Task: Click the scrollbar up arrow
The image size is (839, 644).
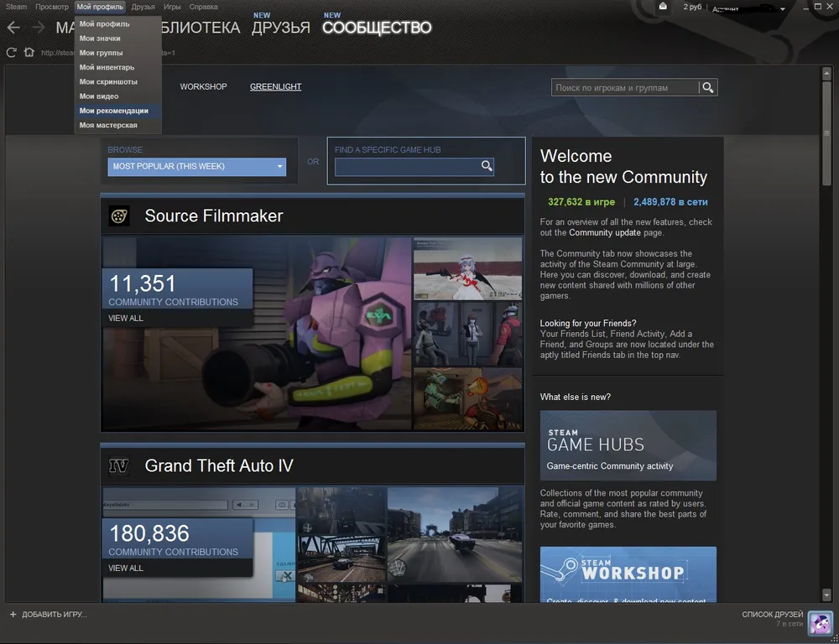Action: click(x=826, y=75)
